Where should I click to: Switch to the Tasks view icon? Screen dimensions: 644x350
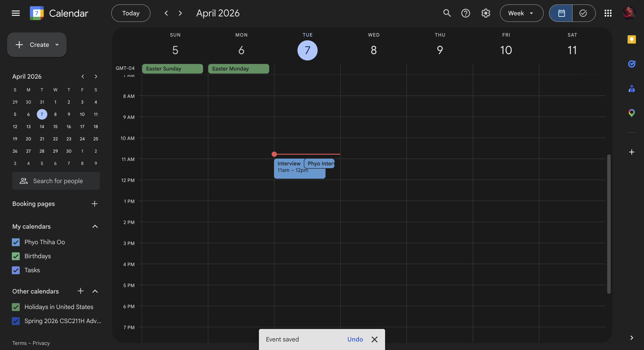coord(583,13)
